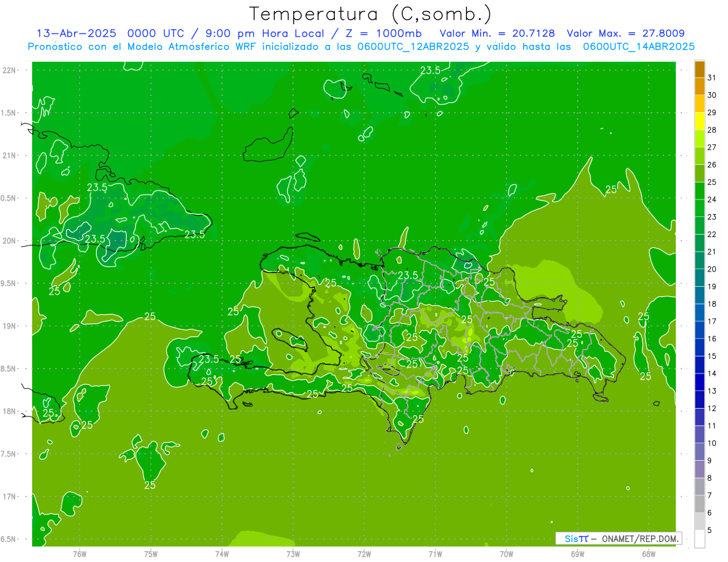The width and height of the screenshot is (728, 562).
Task: Click the '18N' latitude axis label
Action: (x=10, y=411)
